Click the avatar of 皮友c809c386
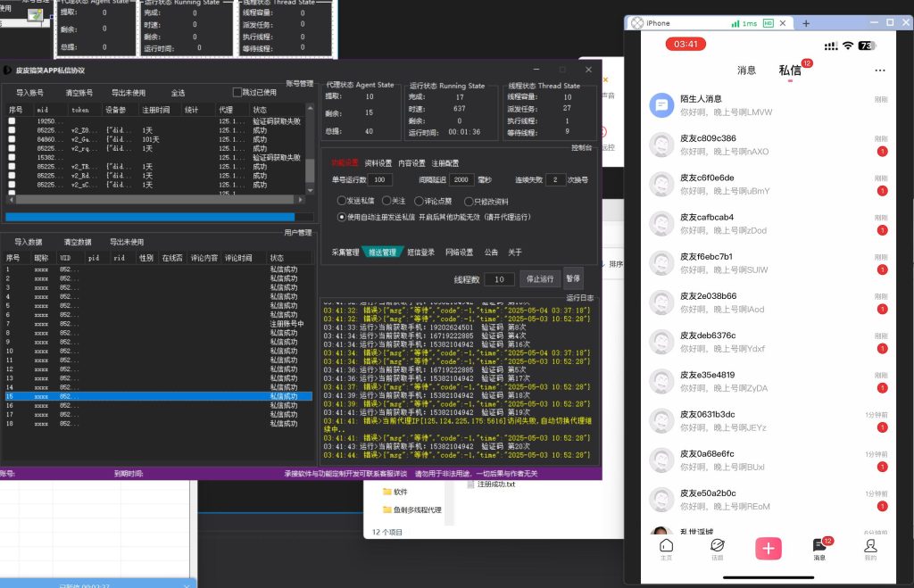This screenshot has width=914, height=588. pyautogui.click(x=661, y=145)
